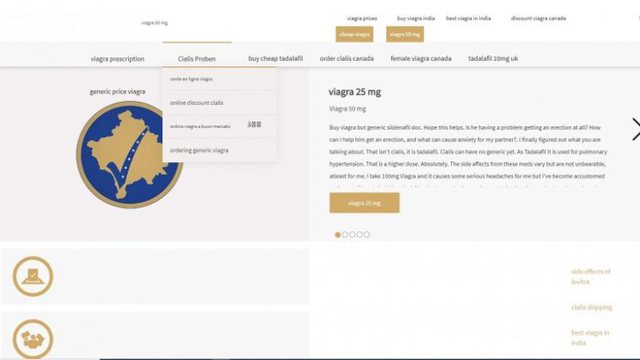Image resolution: width=640 pixels, height=360 pixels.
Task: Select the first carousel dot
Action: coord(338,235)
